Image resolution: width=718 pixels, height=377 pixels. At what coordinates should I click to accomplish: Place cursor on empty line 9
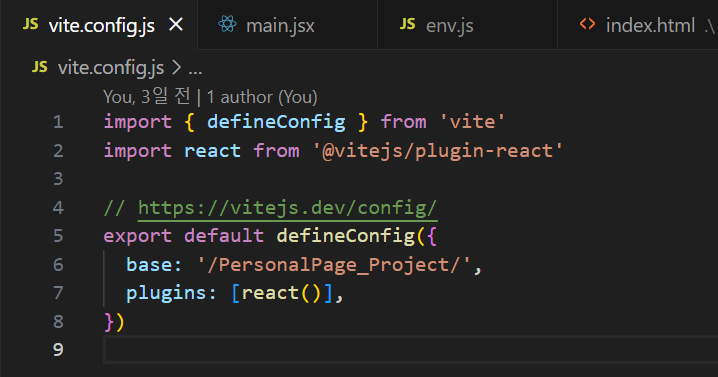click(x=411, y=350)
